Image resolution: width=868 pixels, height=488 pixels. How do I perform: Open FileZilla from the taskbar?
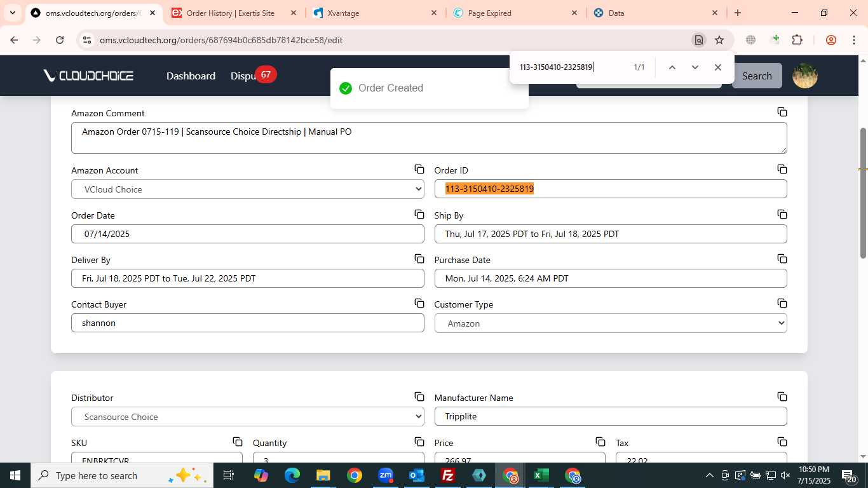point(448,475)
